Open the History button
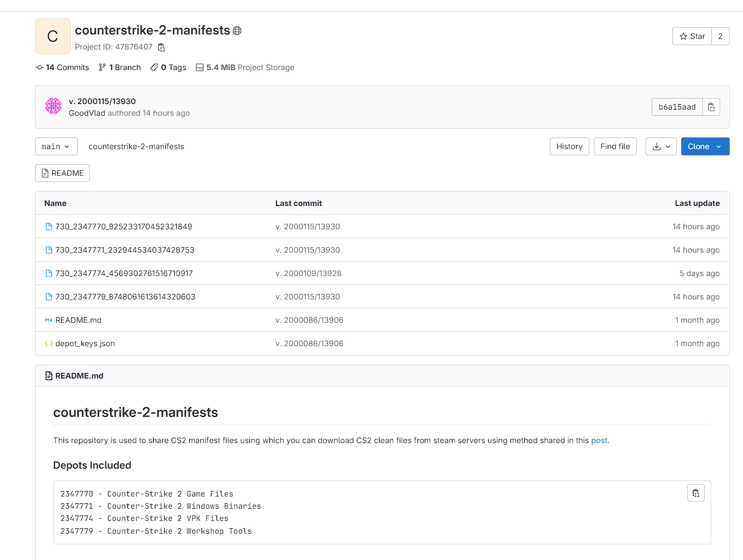743x560 pixels. 569,146
